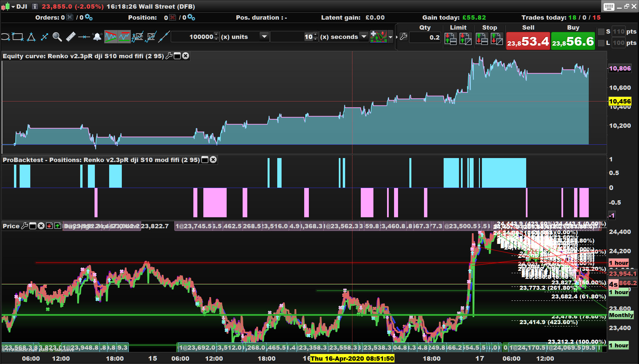The width and height of the screenshot is (639, 364).
Task: Open the seconds timeframe dropdown
Action: click(364, 37)
